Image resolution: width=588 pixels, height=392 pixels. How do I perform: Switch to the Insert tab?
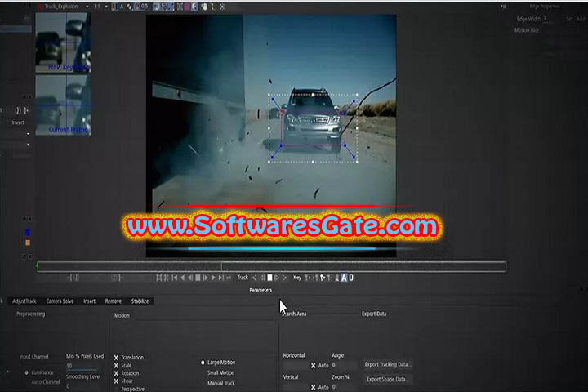[89, 301]
